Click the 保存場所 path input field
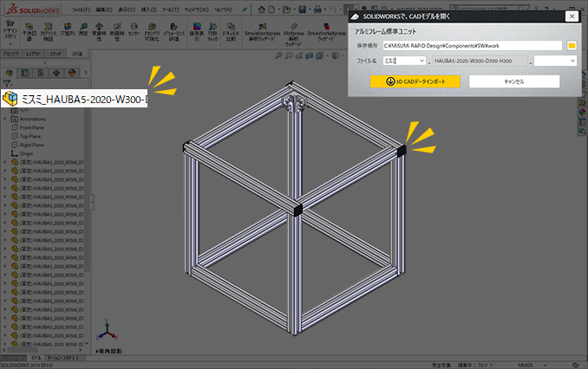Image resolution: width=588 pixels, height=369 pixels. pos(473,45)
